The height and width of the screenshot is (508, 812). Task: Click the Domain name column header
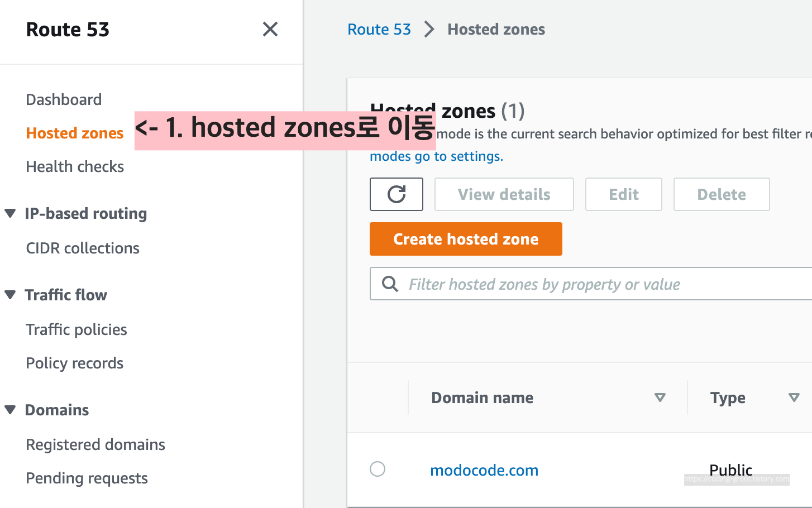tap(482, 397)
